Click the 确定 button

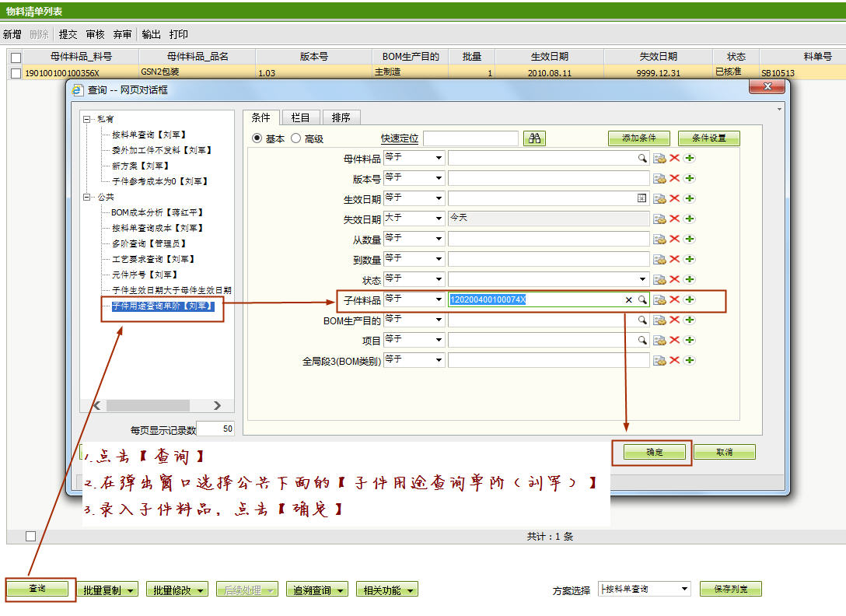tap(654, 452)
